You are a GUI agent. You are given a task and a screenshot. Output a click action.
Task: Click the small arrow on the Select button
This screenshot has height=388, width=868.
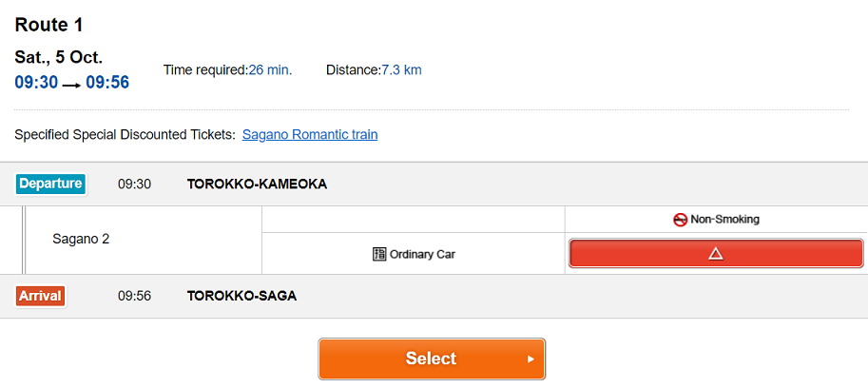coord(530,359)
